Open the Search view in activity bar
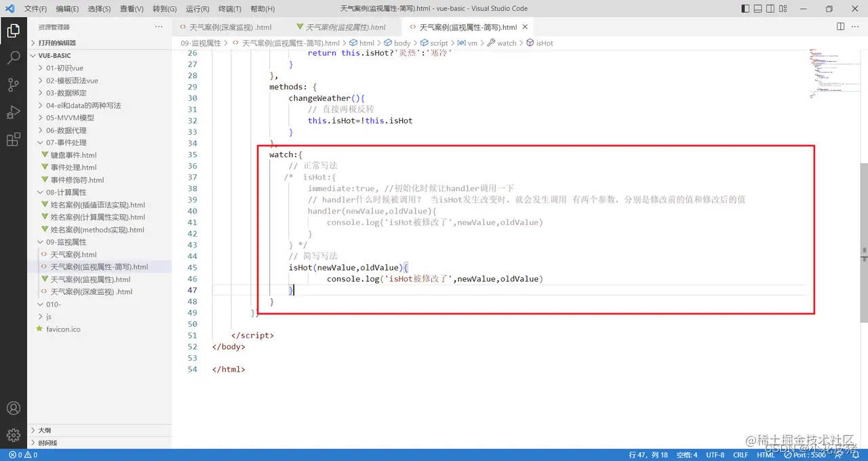The height and width of the screenshot is (461, 868). pyautogui.click(x=13, y=58)
